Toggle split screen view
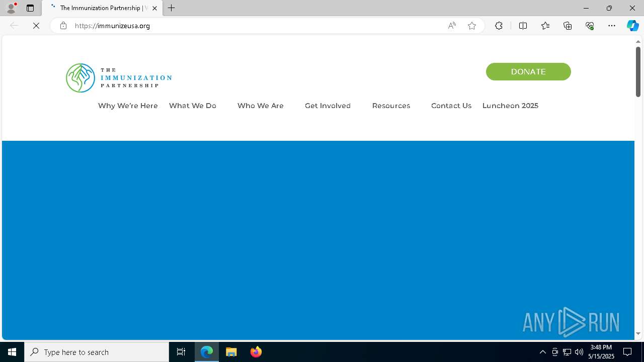The width and height of the screenshot is (644, 362). pyautogui.click(x=523, y=26)
